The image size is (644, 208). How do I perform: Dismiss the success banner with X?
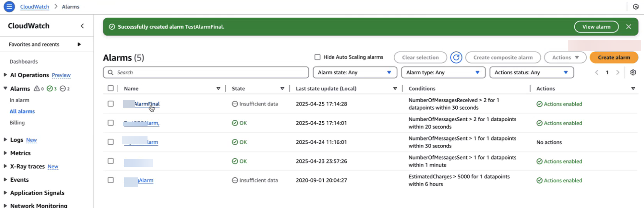pyautogui.click(x=628, y=27)
